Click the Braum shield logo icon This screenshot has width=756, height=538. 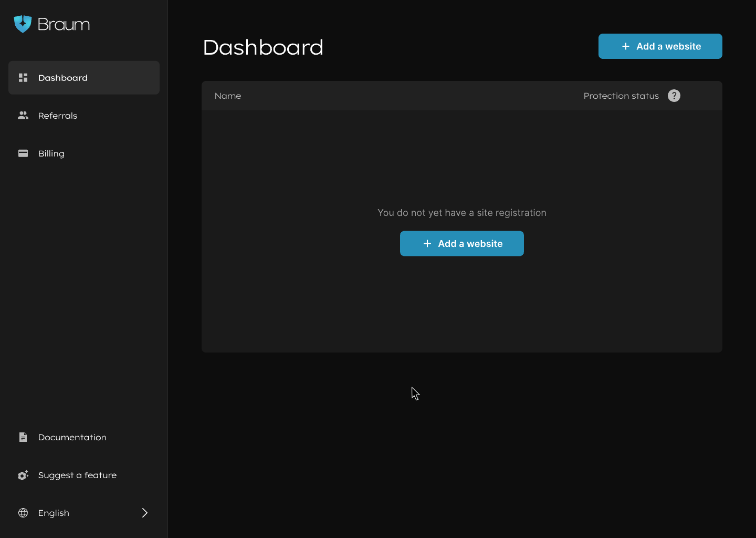coord(23,24)
